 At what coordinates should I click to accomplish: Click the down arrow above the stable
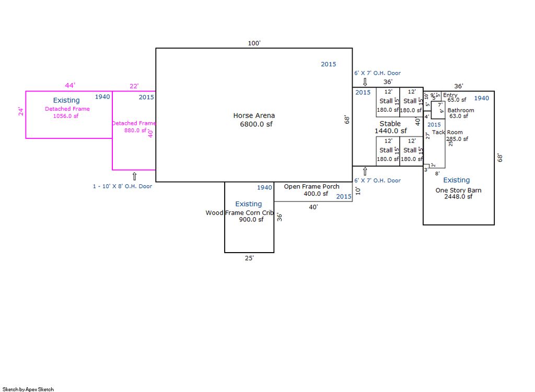coord(365,82)
